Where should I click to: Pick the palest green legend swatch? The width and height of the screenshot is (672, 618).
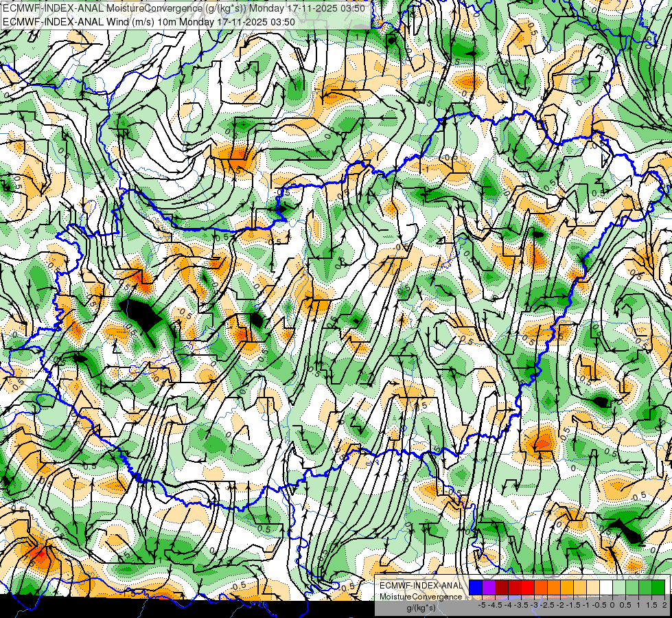click(x=619, y=587)
